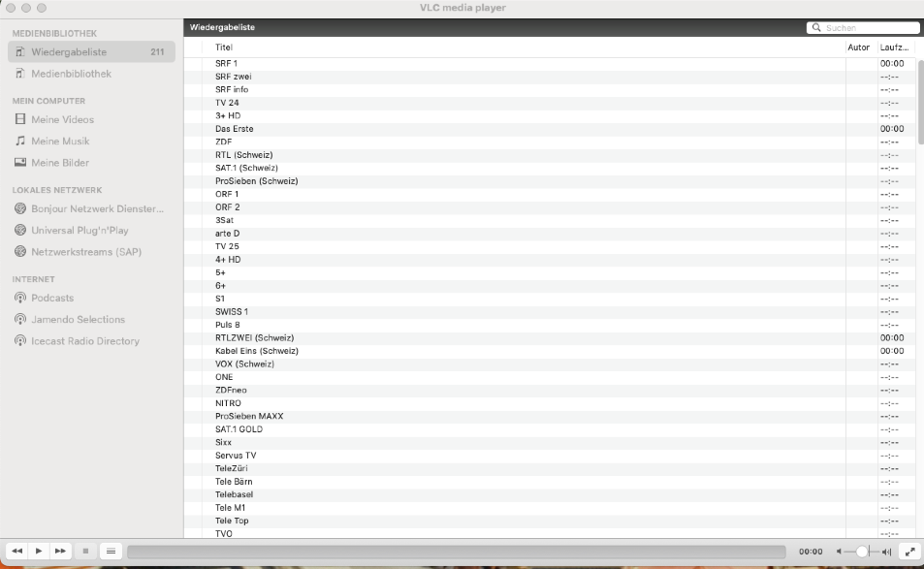The image size is (924, 569).
Task: Open Medienbibliothek in the sidebar
Action: tap(91, 74)
